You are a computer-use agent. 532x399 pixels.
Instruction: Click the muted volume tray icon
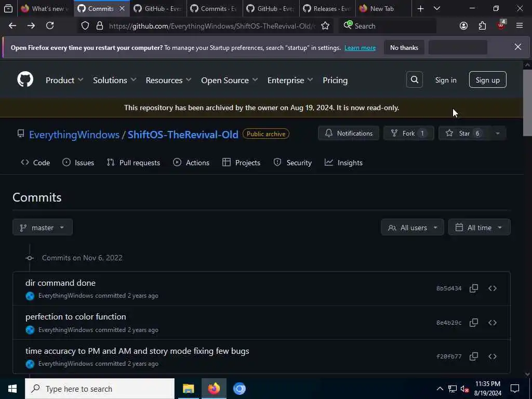464,389
